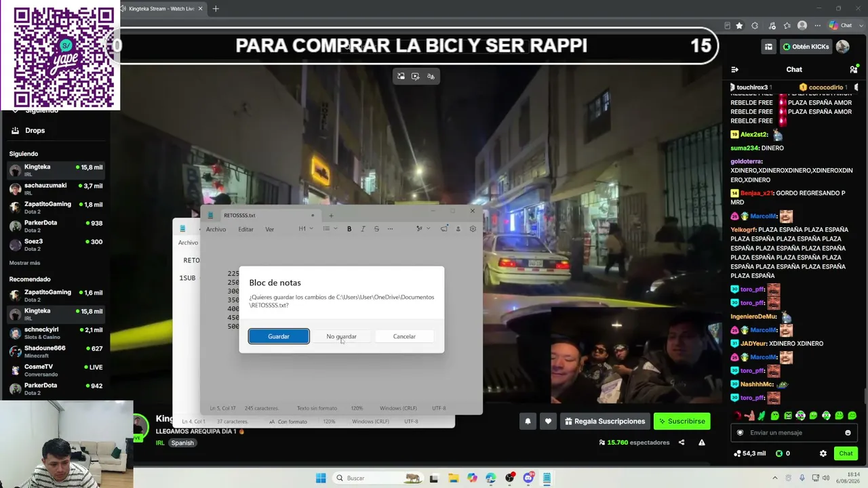Click the Spanish tag under the stream
This screenshot has width=868, height=488.
click(x=182, y=443)
